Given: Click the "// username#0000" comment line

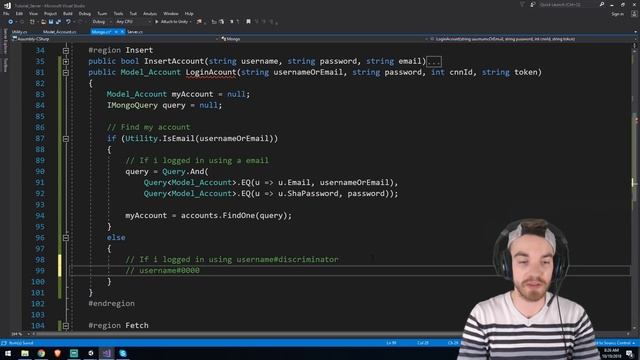Looking at the screenshot, I should (x=162, y=270).
